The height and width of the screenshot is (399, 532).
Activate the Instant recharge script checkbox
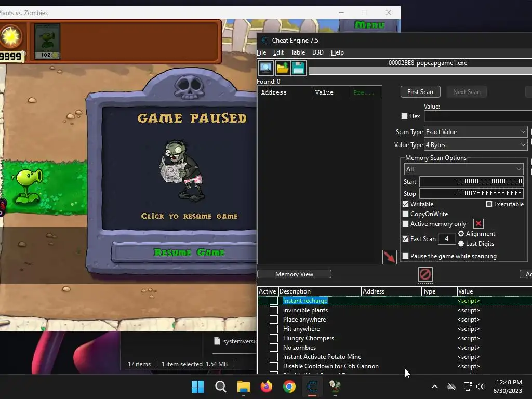point(274,301)
